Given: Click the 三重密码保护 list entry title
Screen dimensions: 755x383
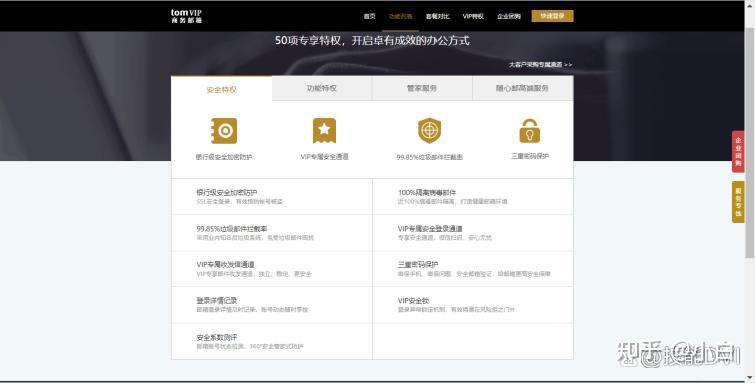Looking at the screenshot, I should pyautogui.click(x=418, y=264).
